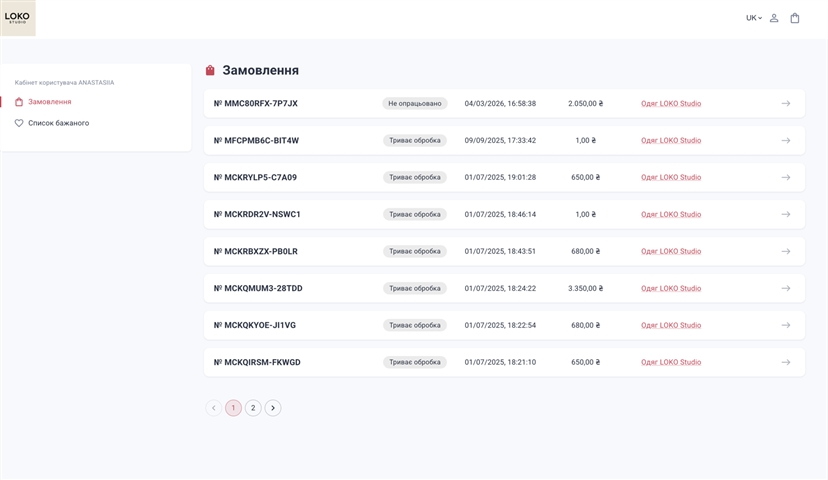Click the LOKO Studio logo
Screen dimensions: 828x480
click(x=17, y=17)
